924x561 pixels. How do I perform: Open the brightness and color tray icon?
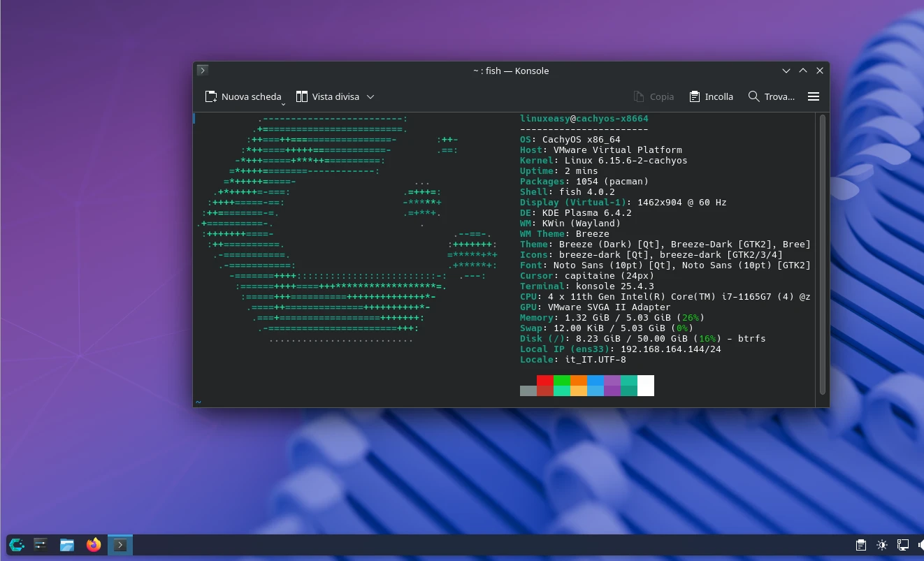click(x=882, y=545)
